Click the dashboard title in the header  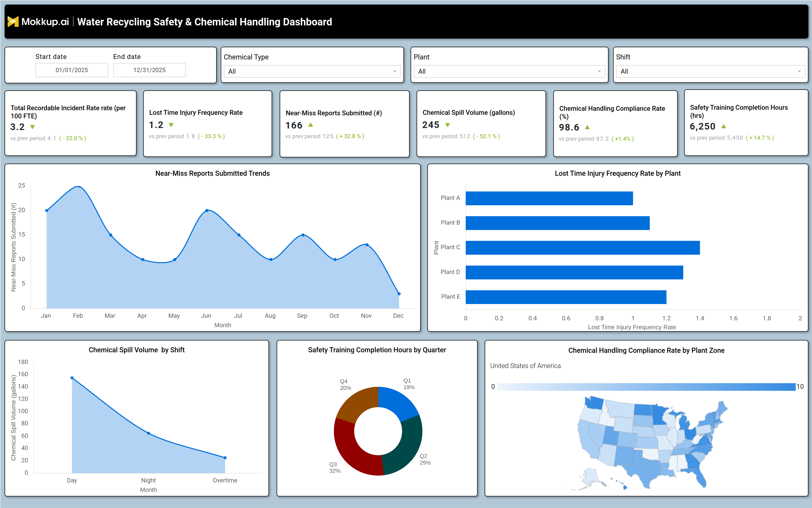click(x=204, y=22)
